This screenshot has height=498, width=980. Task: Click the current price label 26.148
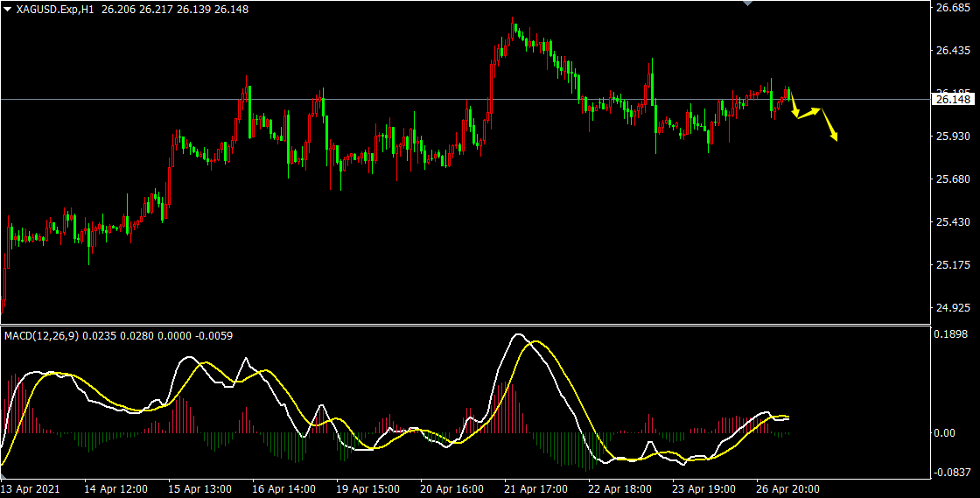(x=953, y=100)
